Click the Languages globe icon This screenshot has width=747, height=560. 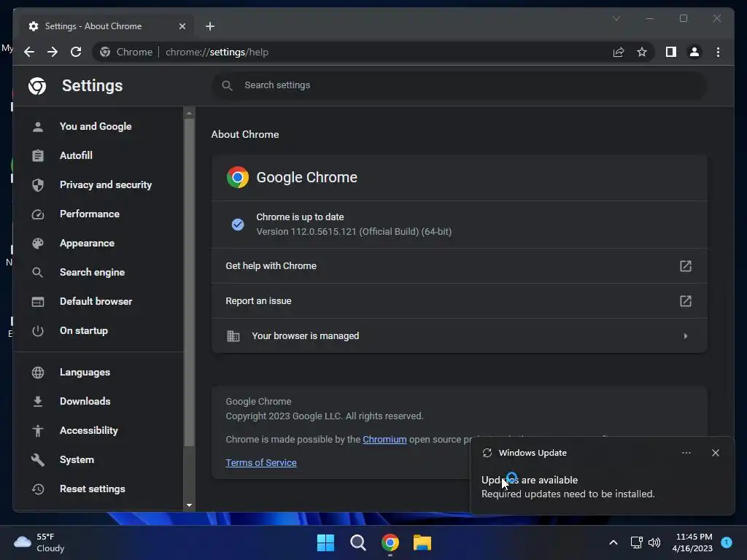[38, 373]
